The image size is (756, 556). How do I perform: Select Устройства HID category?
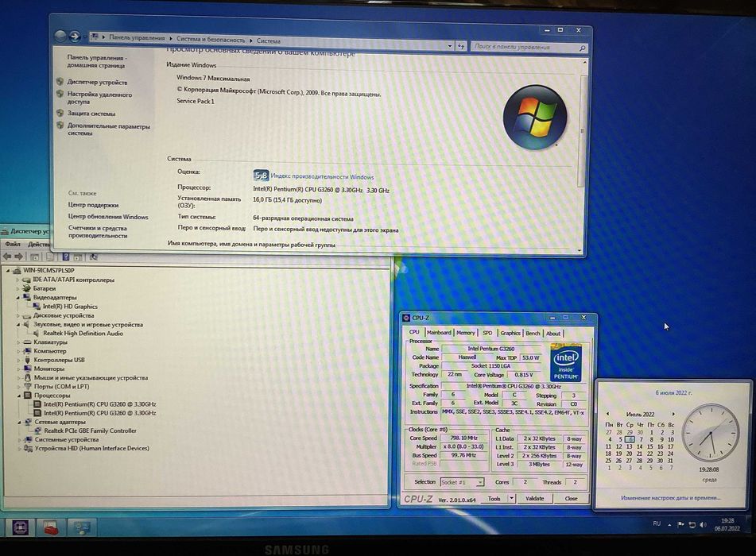point(91,448)
